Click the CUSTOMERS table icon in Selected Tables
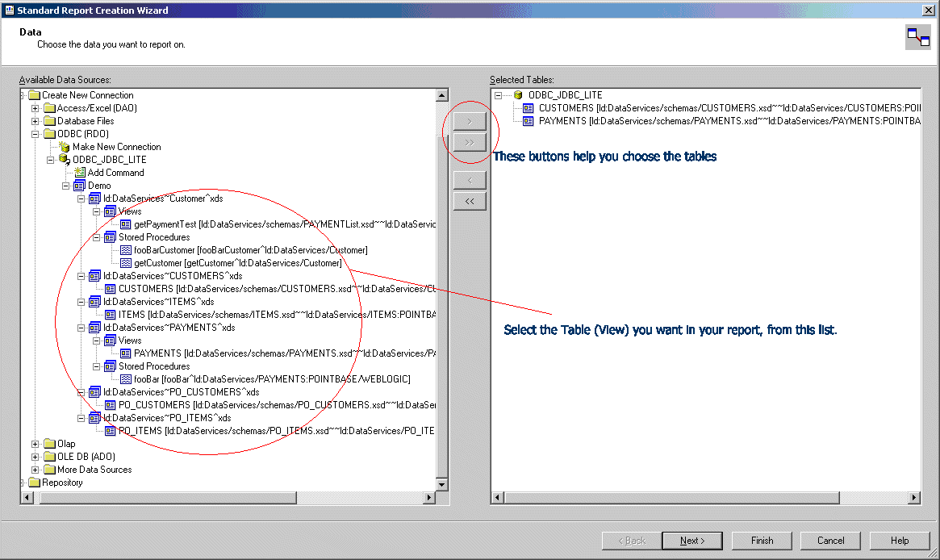 click(528, 108)
